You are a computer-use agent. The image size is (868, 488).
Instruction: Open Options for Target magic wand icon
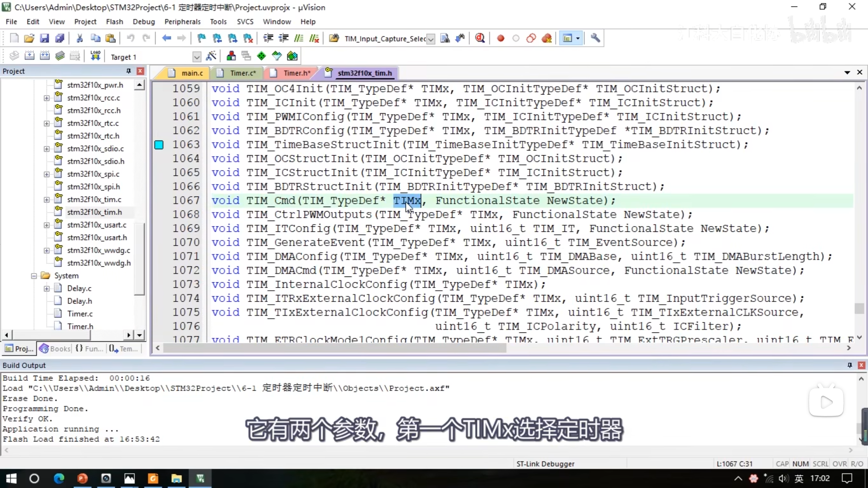(x=211, y=56)
